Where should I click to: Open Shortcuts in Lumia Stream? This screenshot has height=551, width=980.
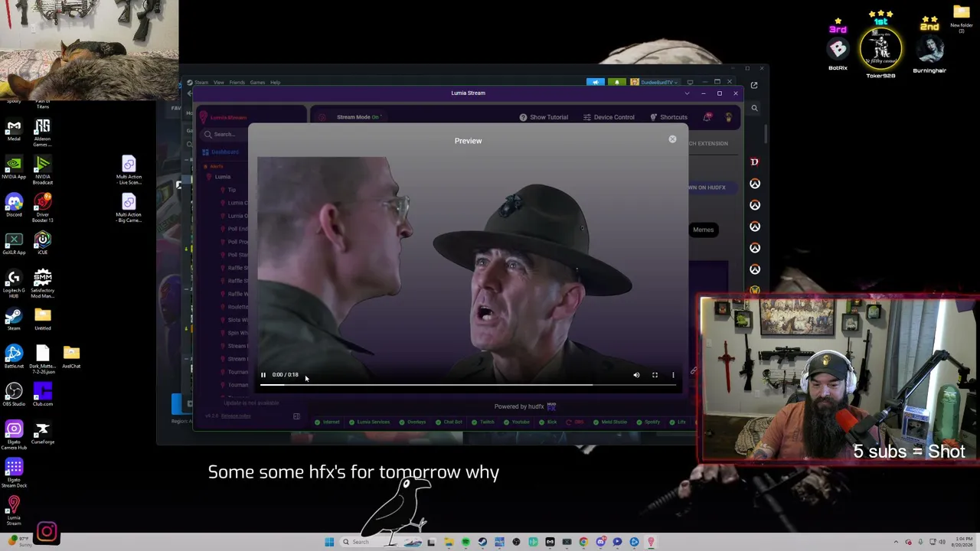(668, 117)
